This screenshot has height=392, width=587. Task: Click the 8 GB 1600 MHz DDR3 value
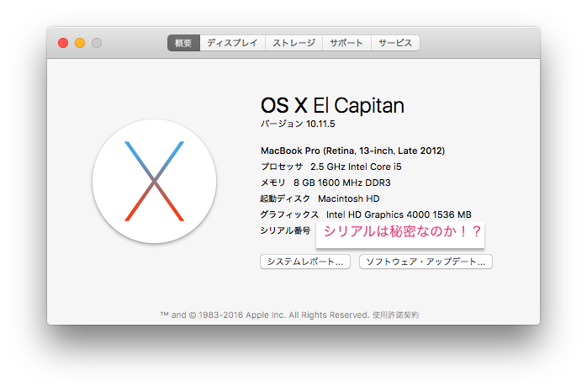[341, 183]
